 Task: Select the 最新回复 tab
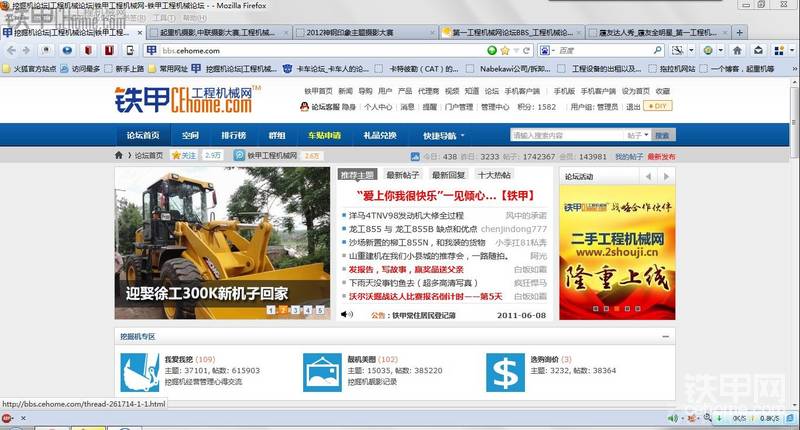tap(448, 175)
